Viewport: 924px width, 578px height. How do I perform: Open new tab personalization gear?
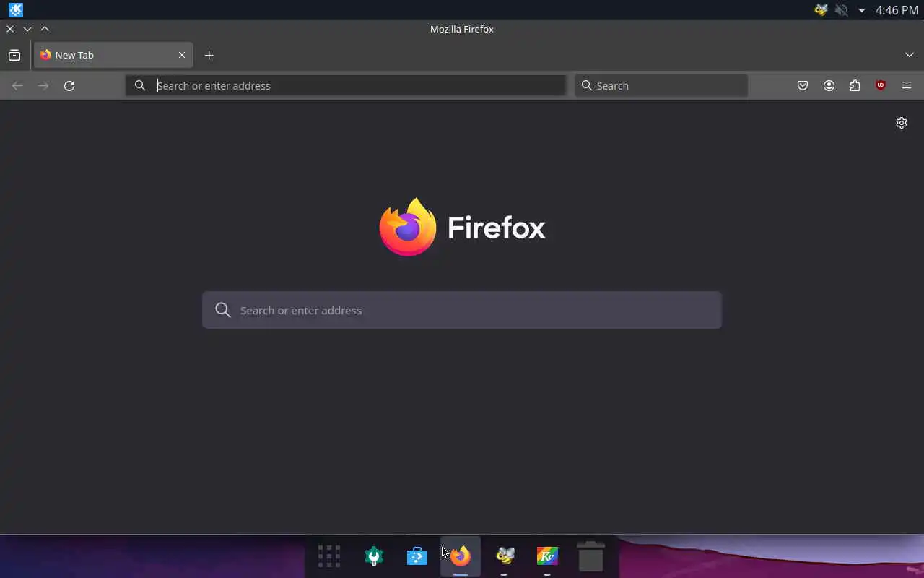coord(901,123)
